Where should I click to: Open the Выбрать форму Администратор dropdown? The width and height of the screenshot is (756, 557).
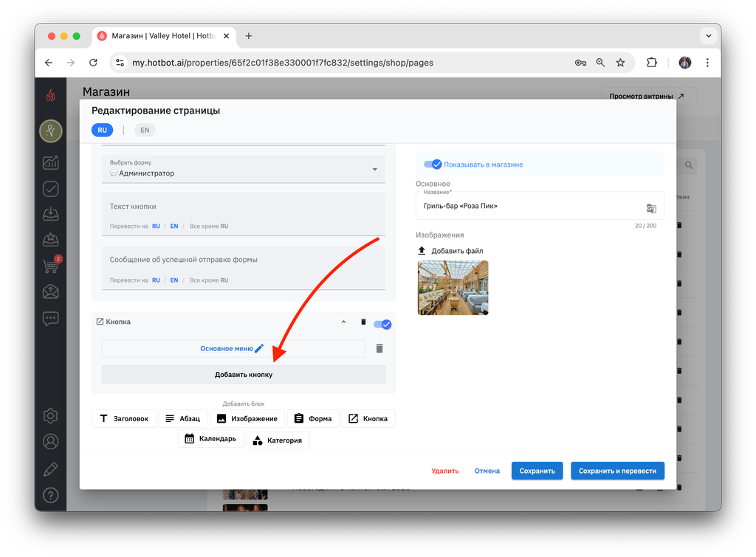click(x=244, y=169)
